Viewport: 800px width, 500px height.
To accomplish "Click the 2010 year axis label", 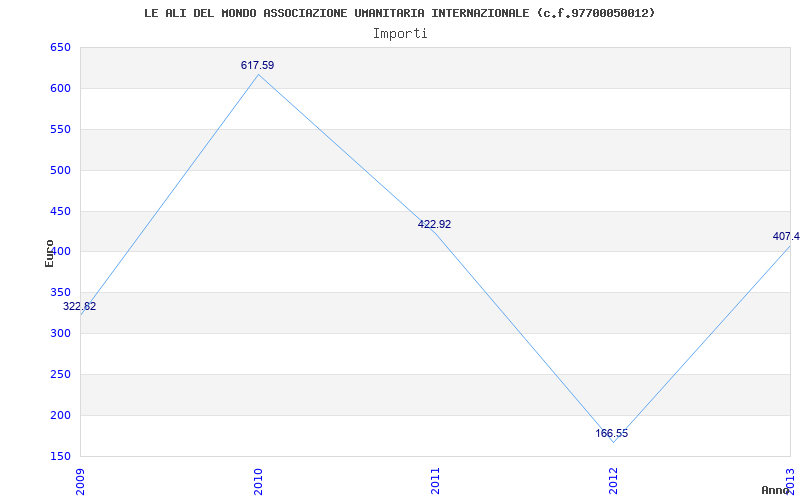I will 258,481.
